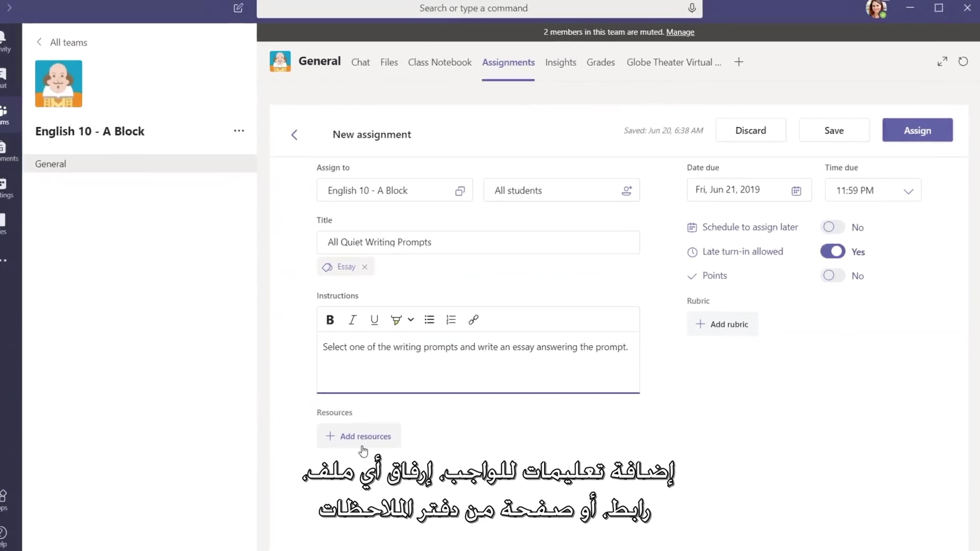Open the Class Notebook tab

439,62
